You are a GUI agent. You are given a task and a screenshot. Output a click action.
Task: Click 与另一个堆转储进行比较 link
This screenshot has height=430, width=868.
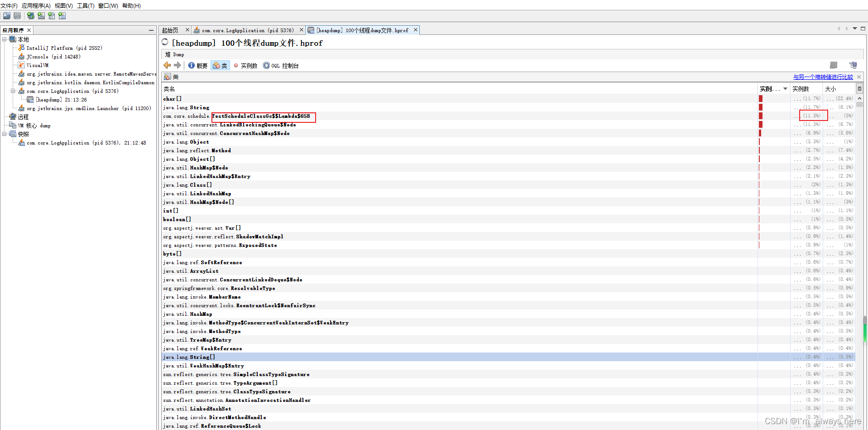823,77
